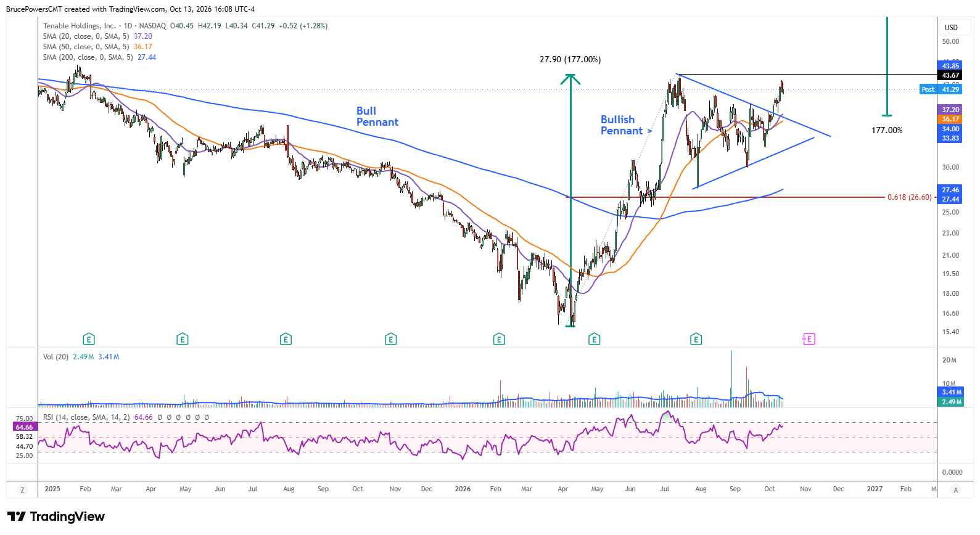
Task: Select the SMA 20 indicator legend line
Action: pos(97,36)
